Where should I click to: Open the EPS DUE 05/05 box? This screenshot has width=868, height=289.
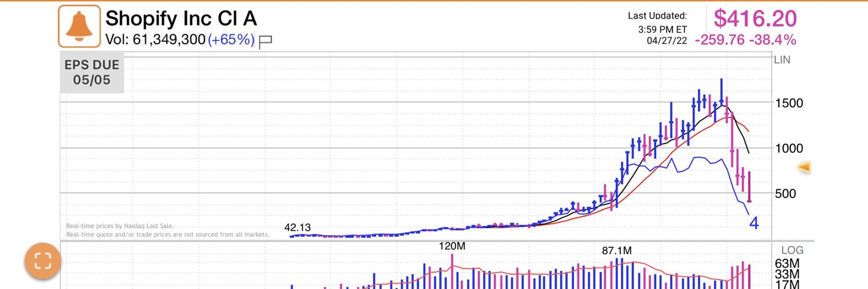[x=92, y=73]
